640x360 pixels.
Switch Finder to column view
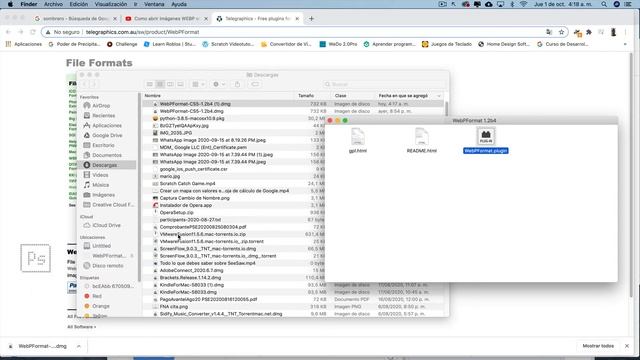click(170, 84)
